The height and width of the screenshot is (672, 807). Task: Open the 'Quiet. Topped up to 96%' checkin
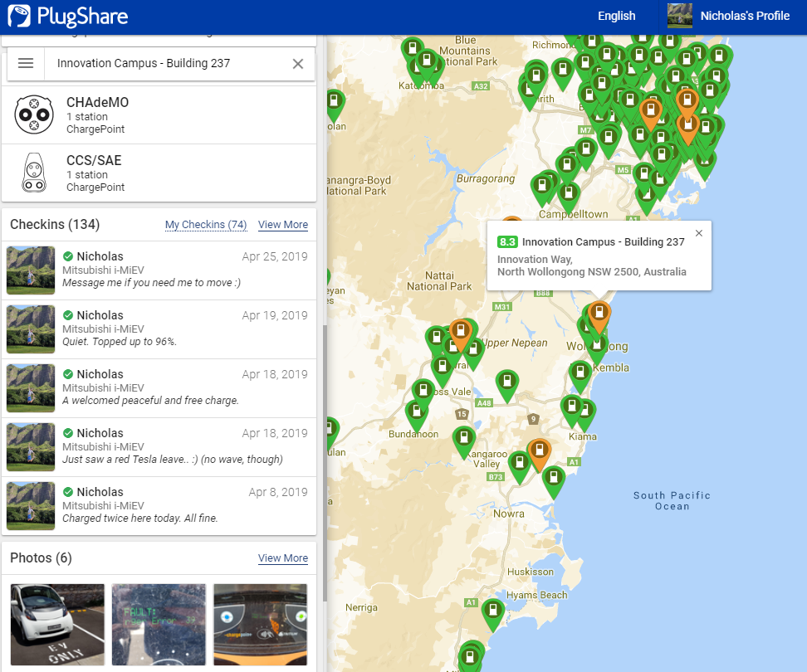click(x=159, y=329)
